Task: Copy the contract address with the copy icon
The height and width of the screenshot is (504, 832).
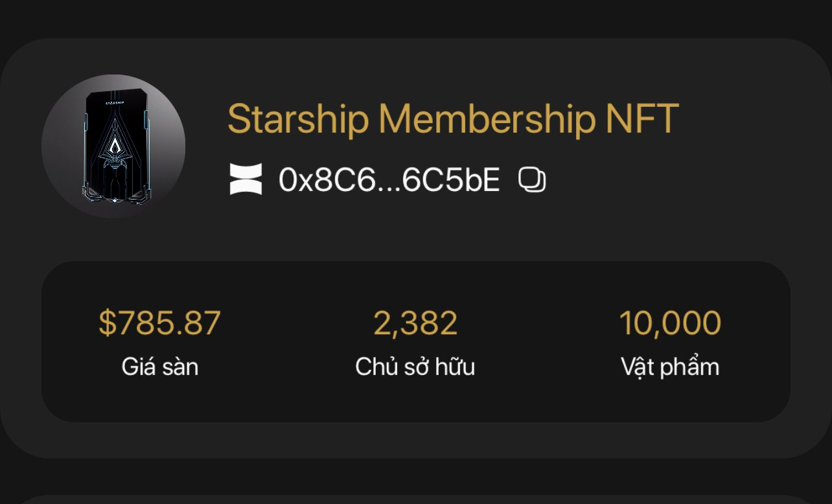Action: (532, 180)
